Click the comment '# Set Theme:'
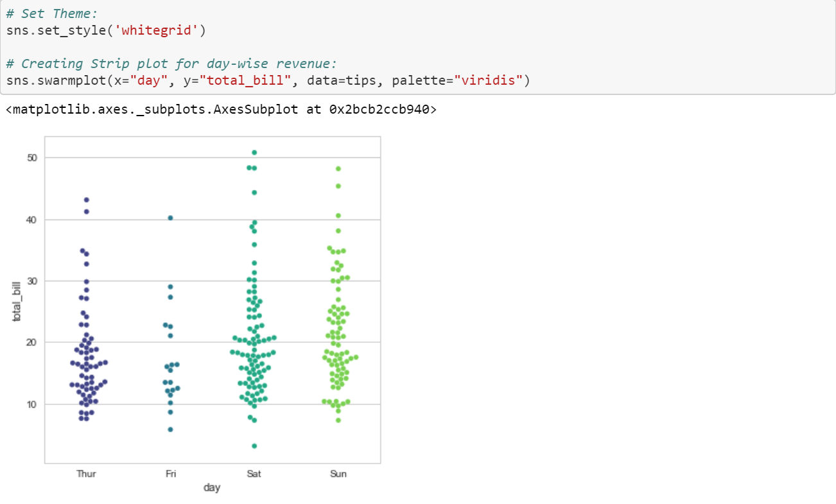 pyautogui.click(x=51, y=13)
